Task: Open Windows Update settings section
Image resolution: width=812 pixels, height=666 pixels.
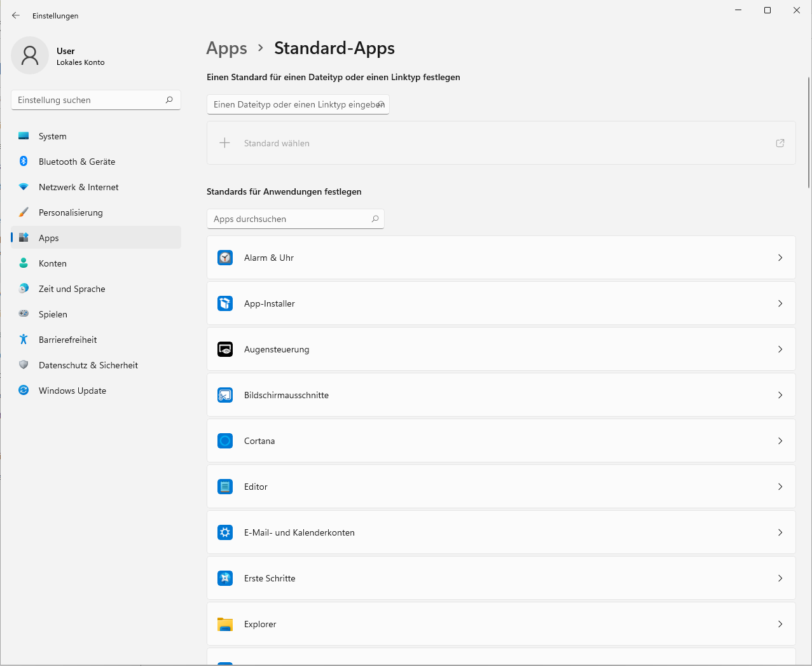Action: coord(72,391)
